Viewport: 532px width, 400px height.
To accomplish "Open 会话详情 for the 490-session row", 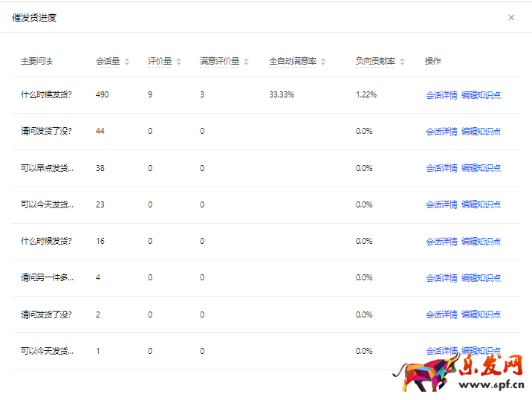I will tap(441, 95).
